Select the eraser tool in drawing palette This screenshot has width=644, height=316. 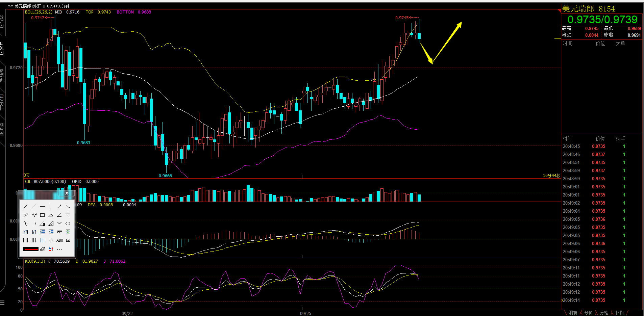point(43,249)
